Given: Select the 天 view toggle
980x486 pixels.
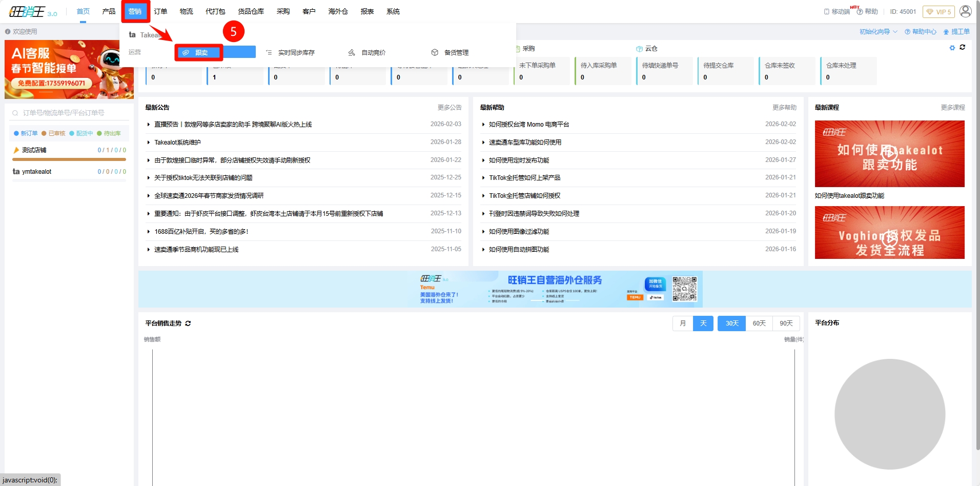Looking at the screenshot, I should [x=703, y=323].
